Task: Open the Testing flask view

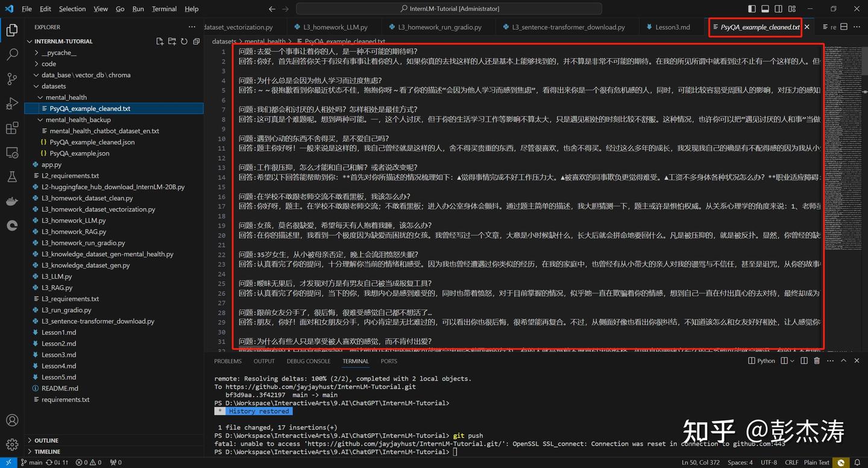Action: coord(11,177)
